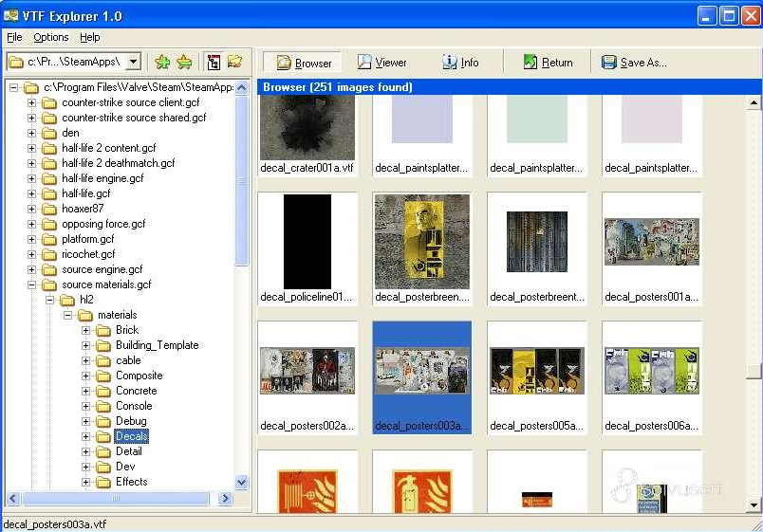
Task: Toggle the folder tree view icon
Action: (x=214, y=62)
